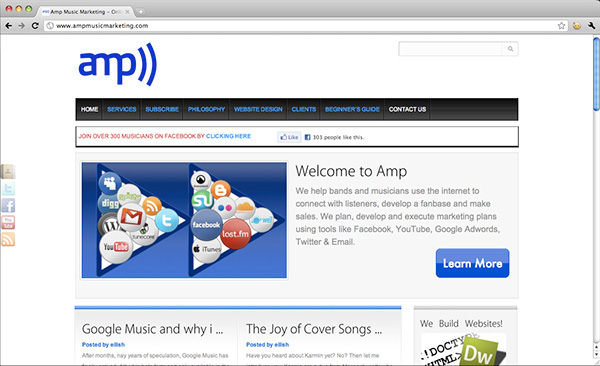This screenshot has height=366, width=600.
Task: Open the wrench settings menu
Action: [591, 26]
